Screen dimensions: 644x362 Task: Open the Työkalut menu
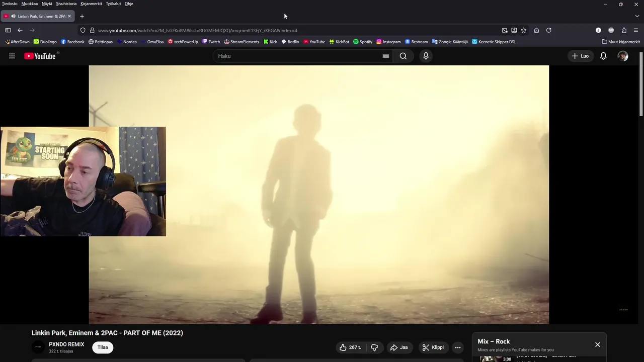click(x=114, y=4)
